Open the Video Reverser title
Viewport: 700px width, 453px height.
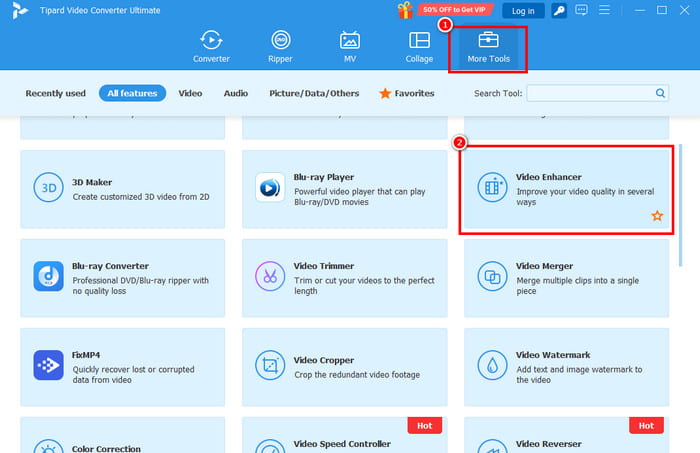tap(549, 444)
